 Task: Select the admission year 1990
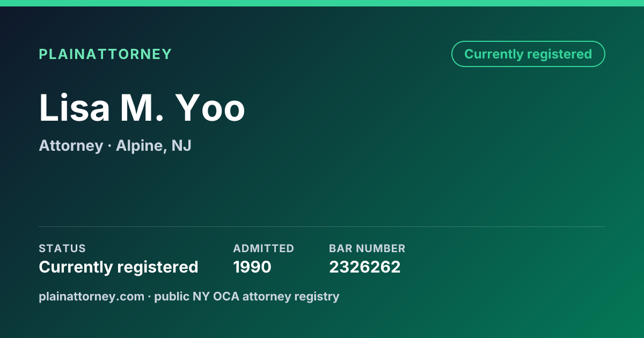coord(252,267)
